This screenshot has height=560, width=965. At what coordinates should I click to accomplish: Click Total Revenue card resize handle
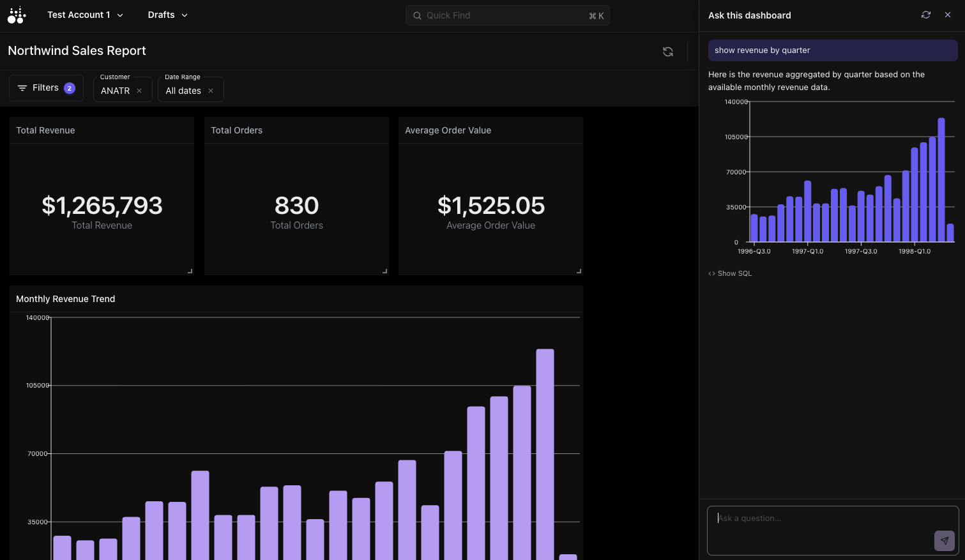point(190,271)
